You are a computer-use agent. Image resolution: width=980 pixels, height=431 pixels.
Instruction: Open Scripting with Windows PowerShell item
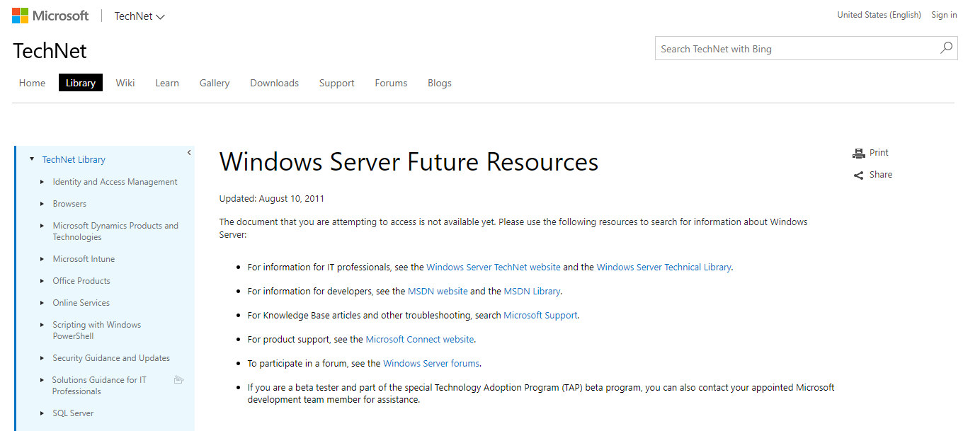97,331
